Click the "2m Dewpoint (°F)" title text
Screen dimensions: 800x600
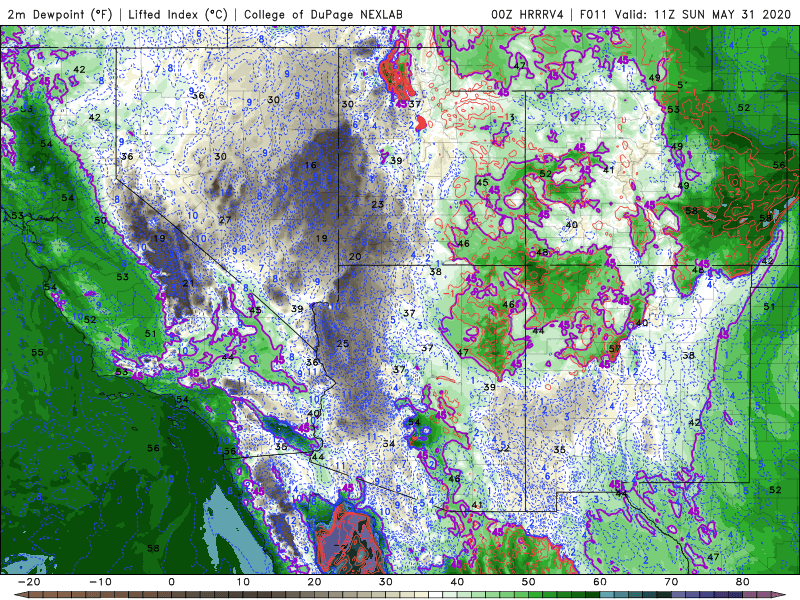point(60,14)
